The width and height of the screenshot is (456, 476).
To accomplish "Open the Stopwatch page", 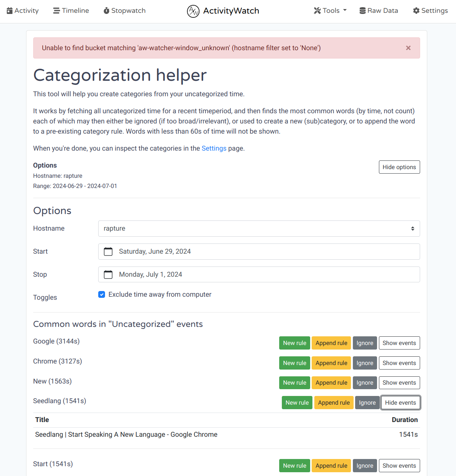I will pyautogui.click(x=125, y=11).
